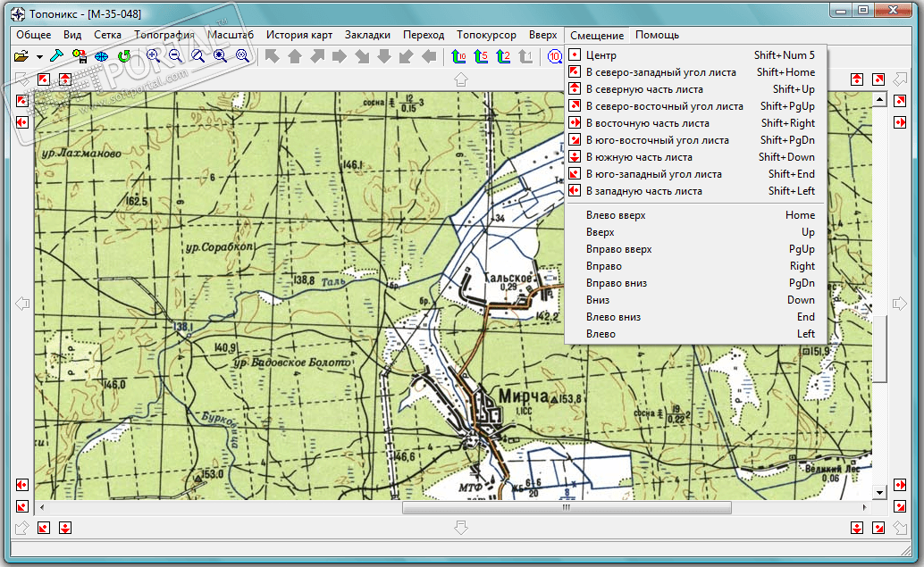The width and height of the screenshot is (924, 567).
Task: Click the green circular refresh arrow icon
Action: pos(124,56)
